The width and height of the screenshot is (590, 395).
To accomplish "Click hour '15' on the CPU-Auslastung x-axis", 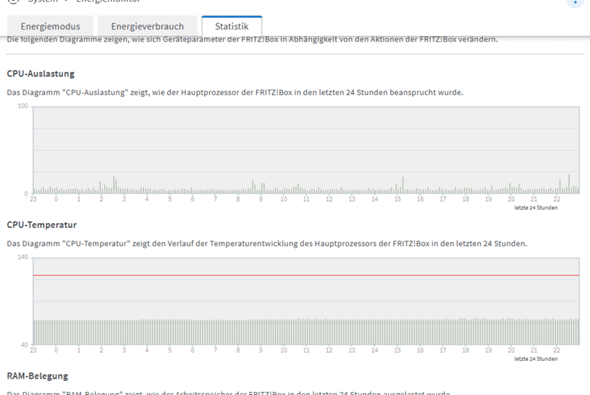I will pos(397,199).
